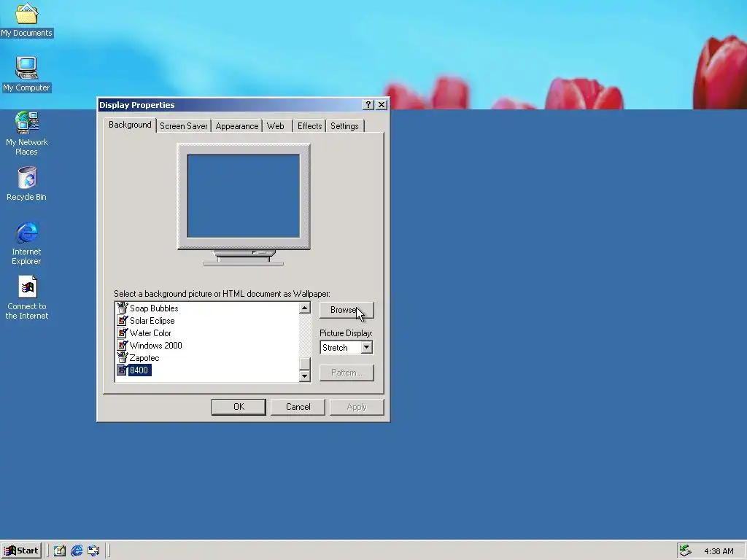This screenshot has width=747, height=560.
Task: Click the Apply button
Action: (357, 407)
